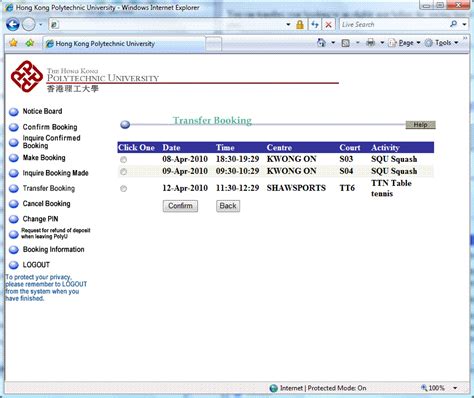Click the 'KWONG ON' cell for S03
Image resolution: width=474 pixels, height=398 pixels.
tap(291, 159)
